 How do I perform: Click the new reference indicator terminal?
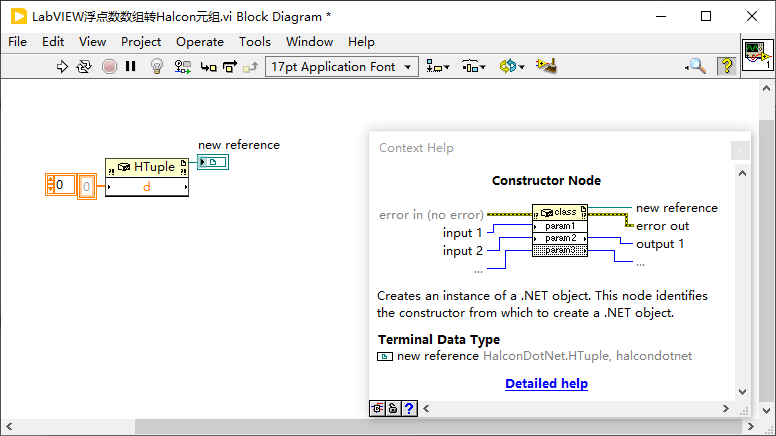point(213,162)
